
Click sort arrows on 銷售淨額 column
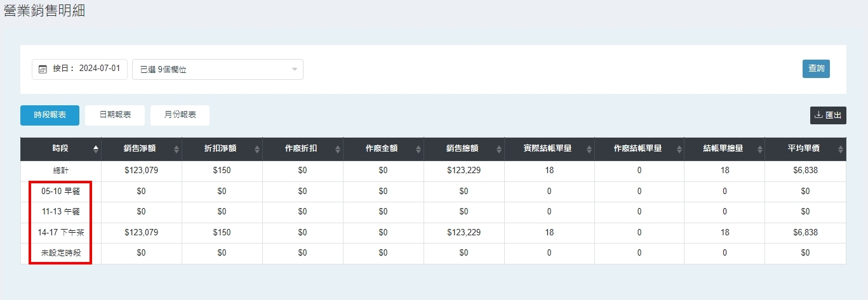pyautogui.click(x=177, y=149)
